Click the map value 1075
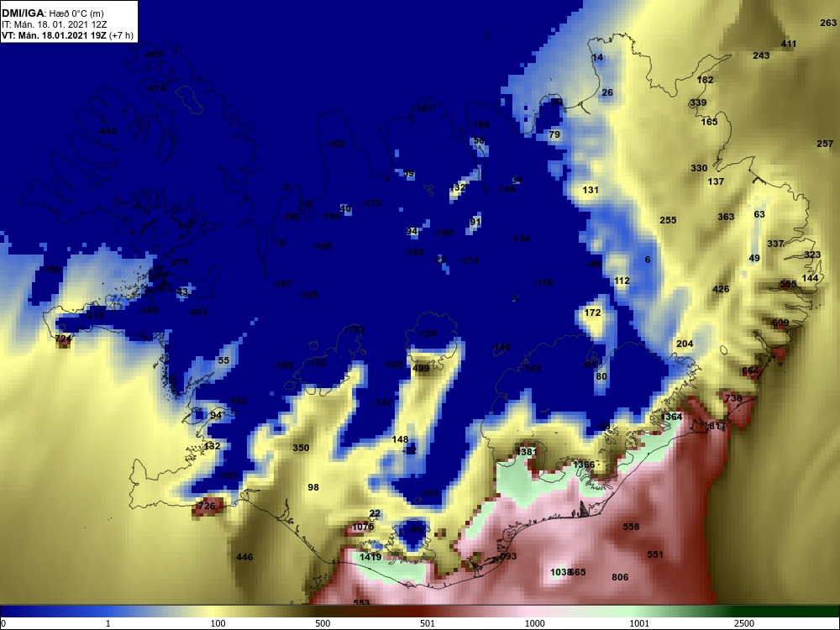840x630 pixels. [363, 528]
